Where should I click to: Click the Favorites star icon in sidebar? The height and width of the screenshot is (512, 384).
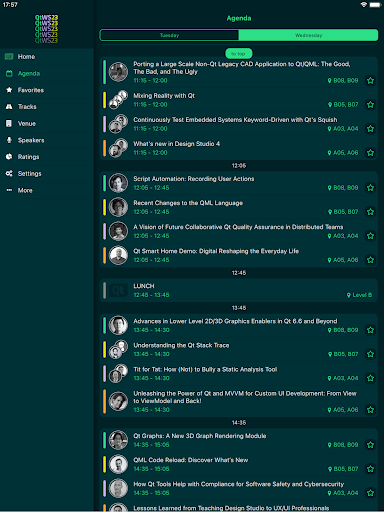[x=9, y=90]
